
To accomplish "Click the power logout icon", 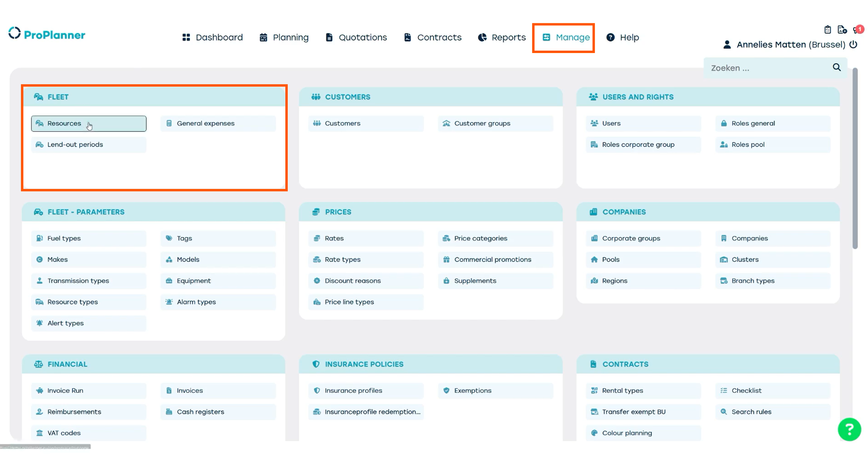I will [x=854, y=44].
